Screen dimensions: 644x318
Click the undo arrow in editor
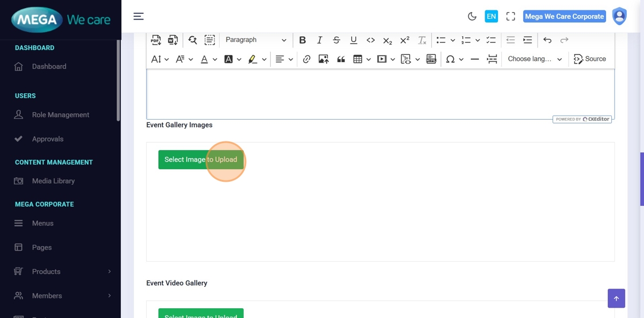pyautogui.click(x=547, y=40)
